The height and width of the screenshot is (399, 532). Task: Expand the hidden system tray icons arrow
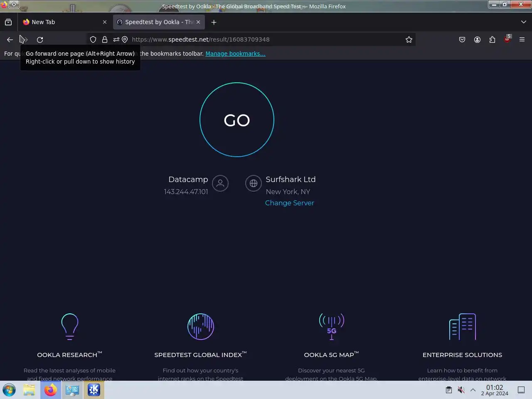473,390
